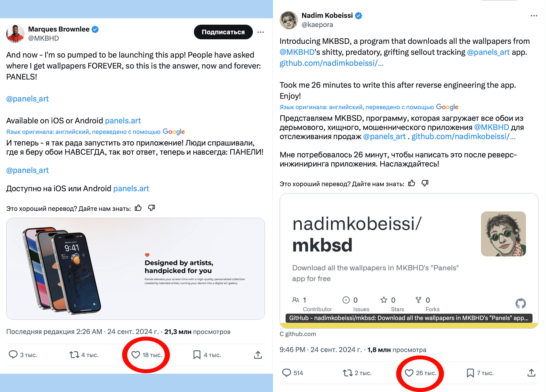Image resolution: width=546 pixels, height=392 pixels.
Task: Give thumbs up to the MKBHD tweet translation
Action: [138, 208]
